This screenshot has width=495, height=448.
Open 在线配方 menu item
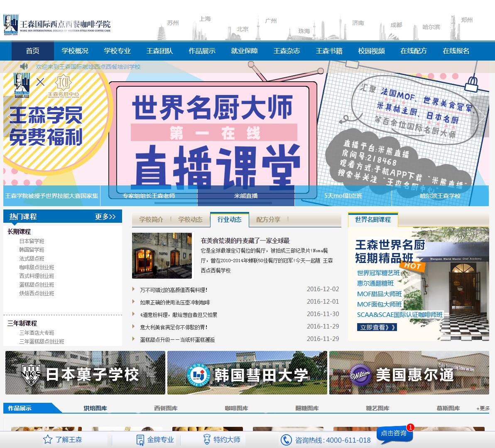point(414,51)
